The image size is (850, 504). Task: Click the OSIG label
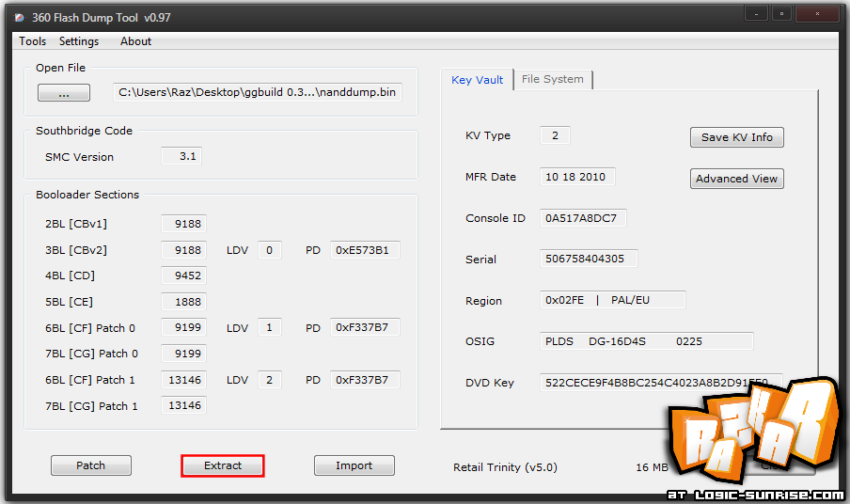point(480,341)
